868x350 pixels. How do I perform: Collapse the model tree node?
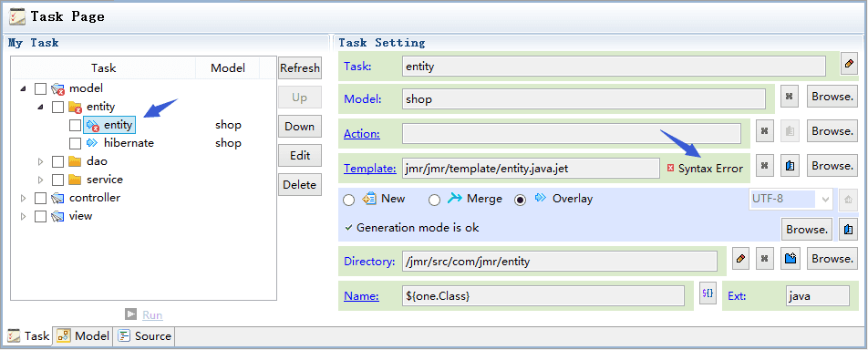coord(23,88)
